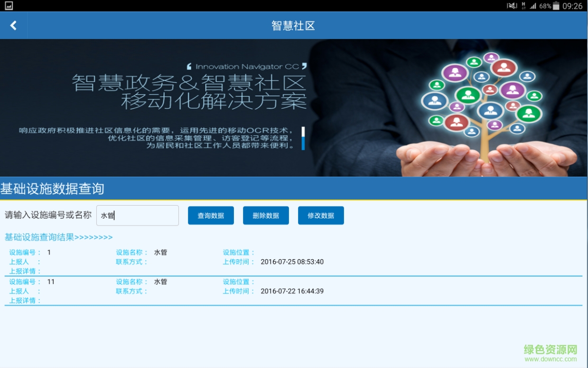
Task: Tap the picture notification icon in status bar
Action: tap(9, 6)
